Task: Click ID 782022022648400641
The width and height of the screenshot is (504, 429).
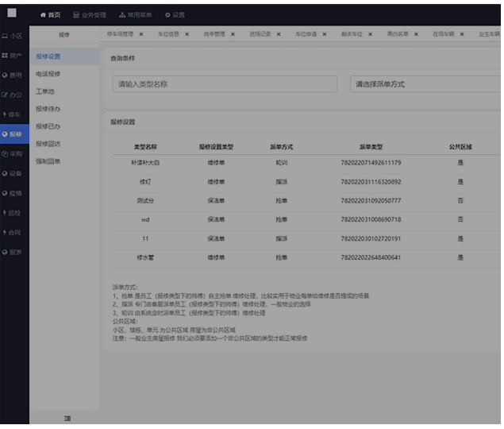Action: pos(371,257)
